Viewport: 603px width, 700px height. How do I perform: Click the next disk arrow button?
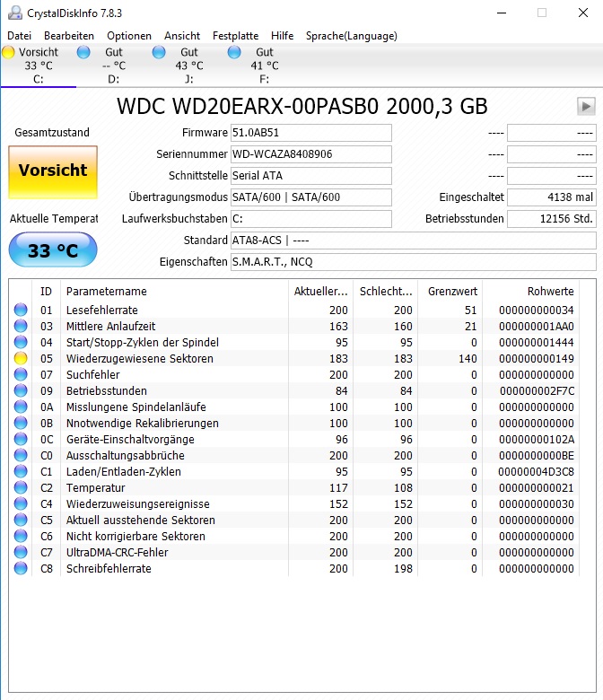pos(586,106)
